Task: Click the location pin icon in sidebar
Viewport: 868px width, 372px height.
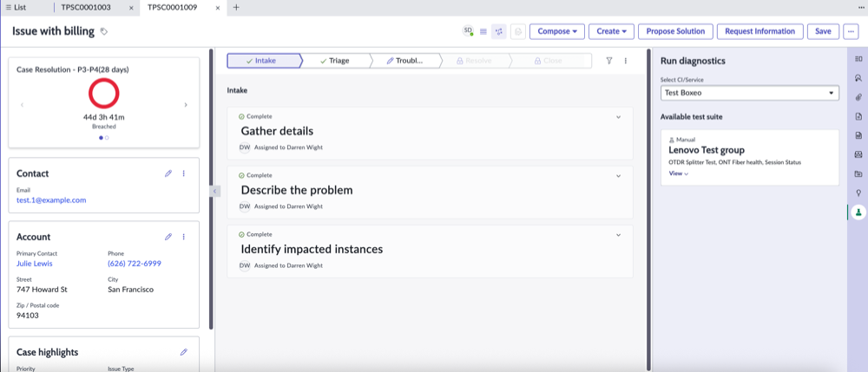Action: point(858,193)
